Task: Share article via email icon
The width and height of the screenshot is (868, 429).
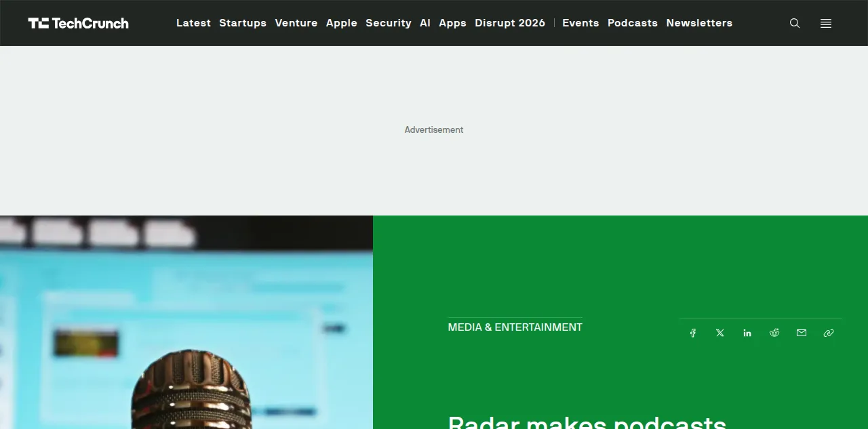Action: tap(802, 333)
